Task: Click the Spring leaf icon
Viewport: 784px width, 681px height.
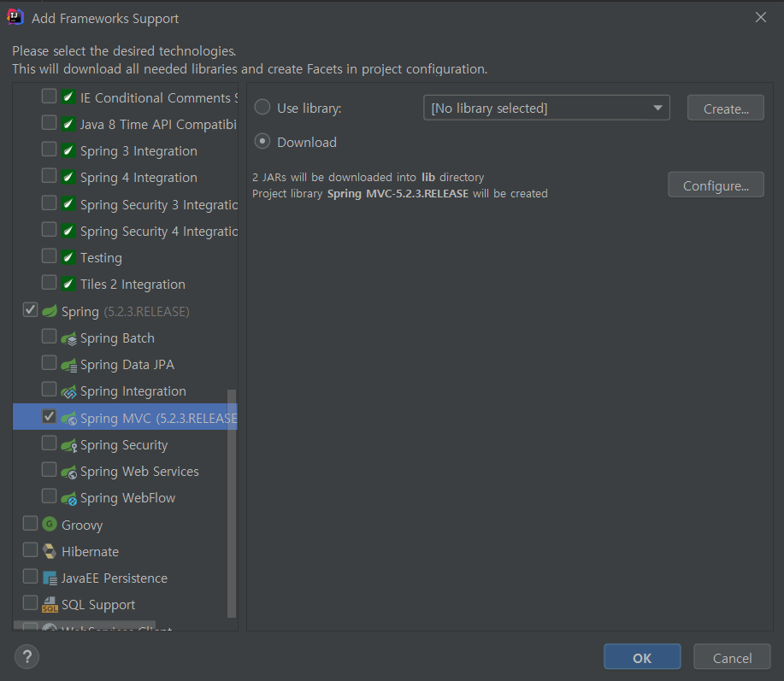Action: pos(50,311)
